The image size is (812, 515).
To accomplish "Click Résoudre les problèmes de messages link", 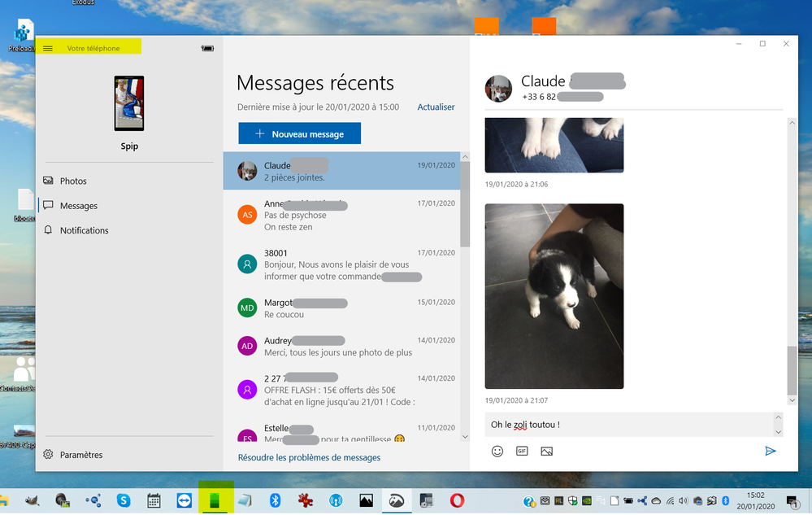I will point(309,457).
